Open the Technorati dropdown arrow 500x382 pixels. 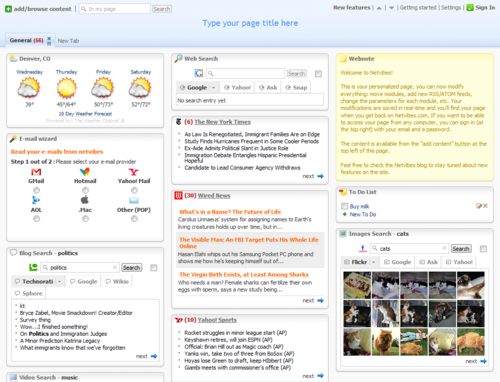60,282
